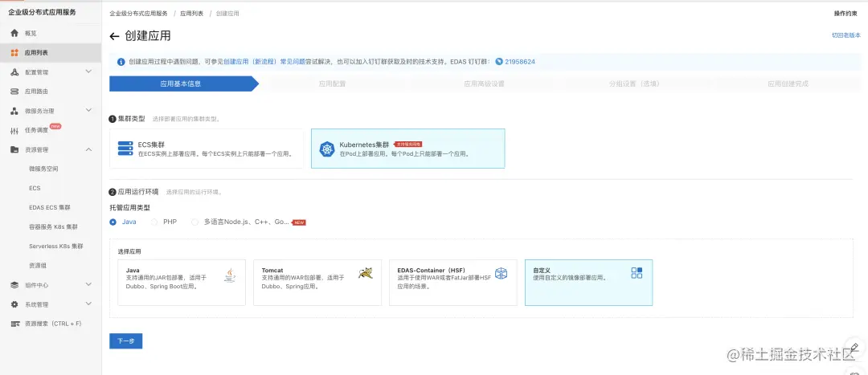Click the 配置管理 sidebar icon
Screen dimensions: 868x375
[x=14, y=72]
